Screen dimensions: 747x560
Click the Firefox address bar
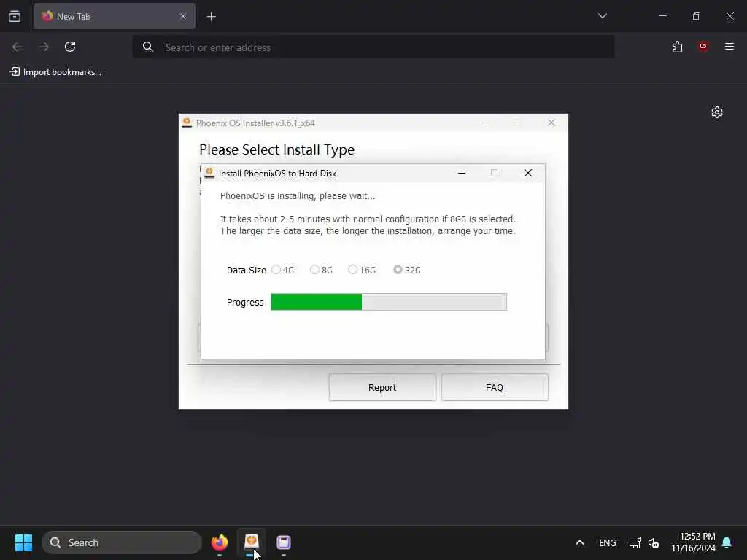(373, 47)
